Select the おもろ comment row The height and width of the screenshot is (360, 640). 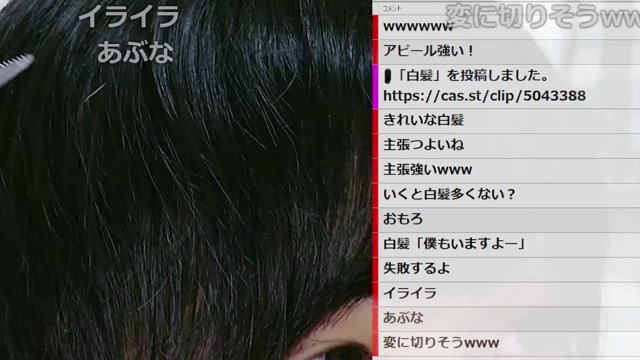pos(506,220)
